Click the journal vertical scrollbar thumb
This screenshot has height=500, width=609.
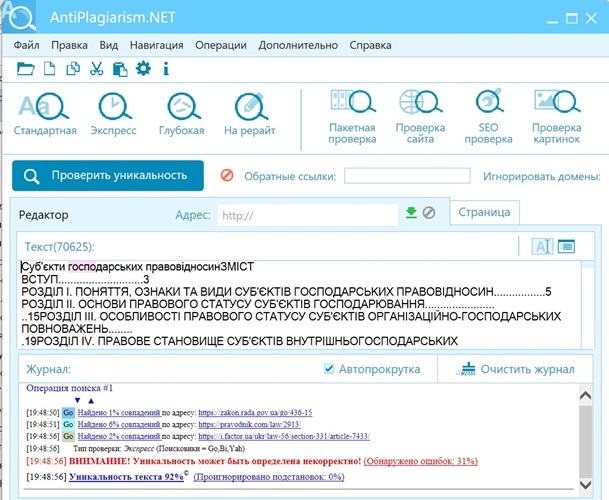point(585,441)
